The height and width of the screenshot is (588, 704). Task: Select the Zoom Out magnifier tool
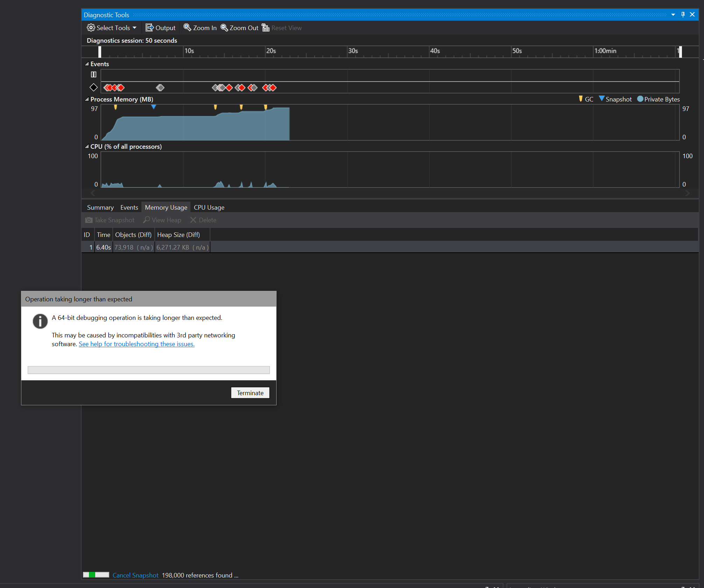[x=224, y=28]
